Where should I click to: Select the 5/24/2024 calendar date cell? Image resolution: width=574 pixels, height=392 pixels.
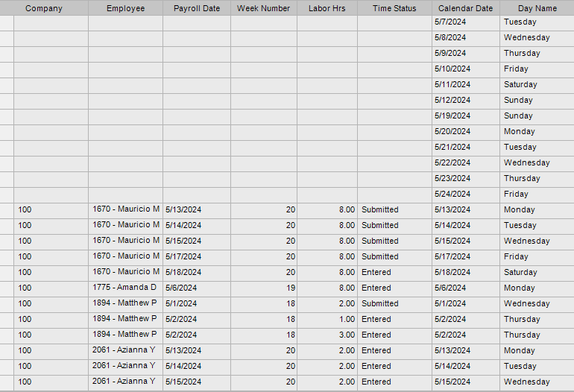[466, 194]
